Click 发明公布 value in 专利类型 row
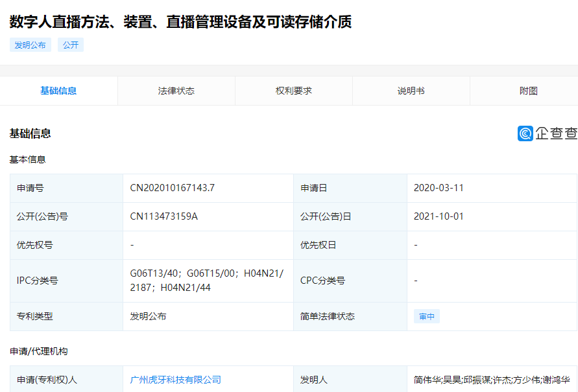The width and height of the screenshot is (578, 392). pyautogui.click(x=148, y=317)
